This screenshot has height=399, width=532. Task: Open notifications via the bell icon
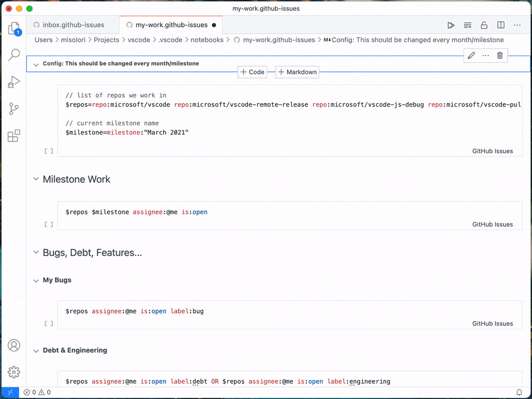(520, 392)
